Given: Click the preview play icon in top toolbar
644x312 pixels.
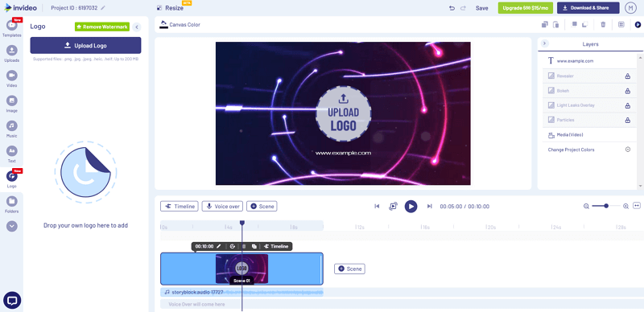Looking at the screenshot, I should (638, 25).
